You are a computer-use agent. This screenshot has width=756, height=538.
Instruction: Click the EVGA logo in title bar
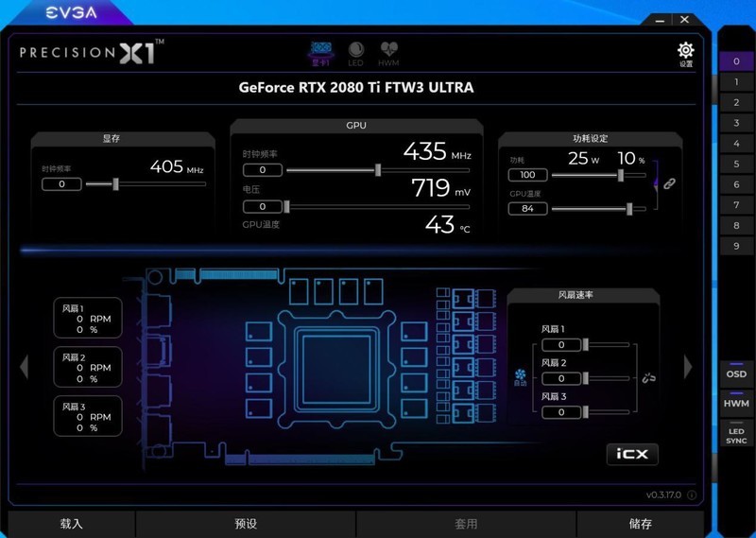click(72, 12)
